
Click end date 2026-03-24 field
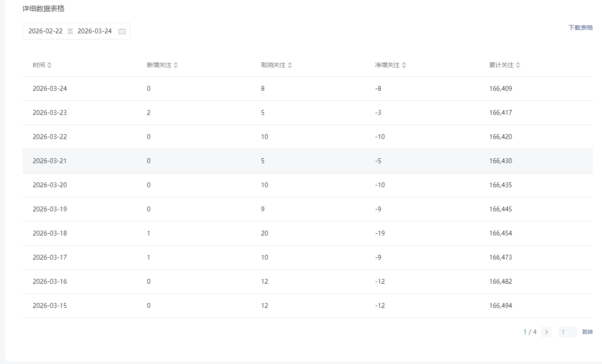95,31
